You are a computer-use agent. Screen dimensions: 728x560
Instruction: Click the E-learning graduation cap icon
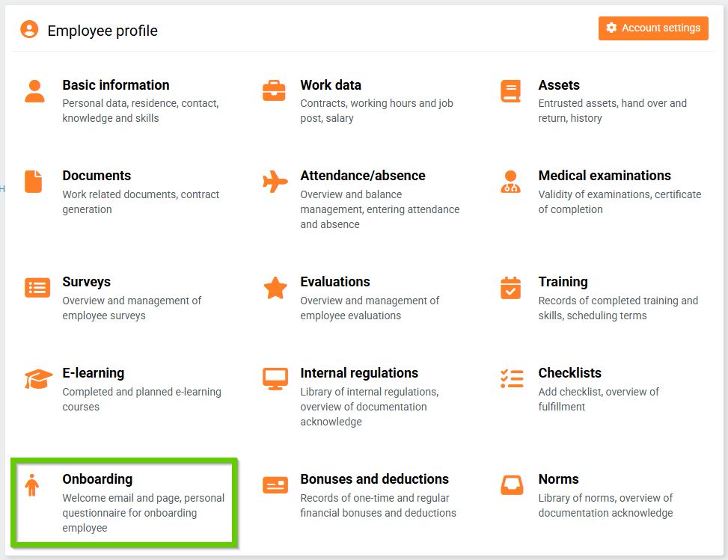pyautogui.click(x=38, y=379)
